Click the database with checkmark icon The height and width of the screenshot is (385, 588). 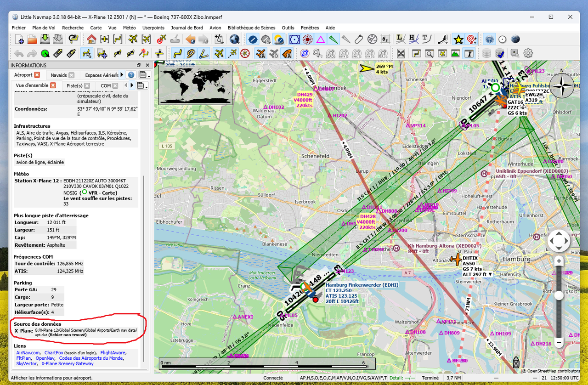click(x=500, y=53)
